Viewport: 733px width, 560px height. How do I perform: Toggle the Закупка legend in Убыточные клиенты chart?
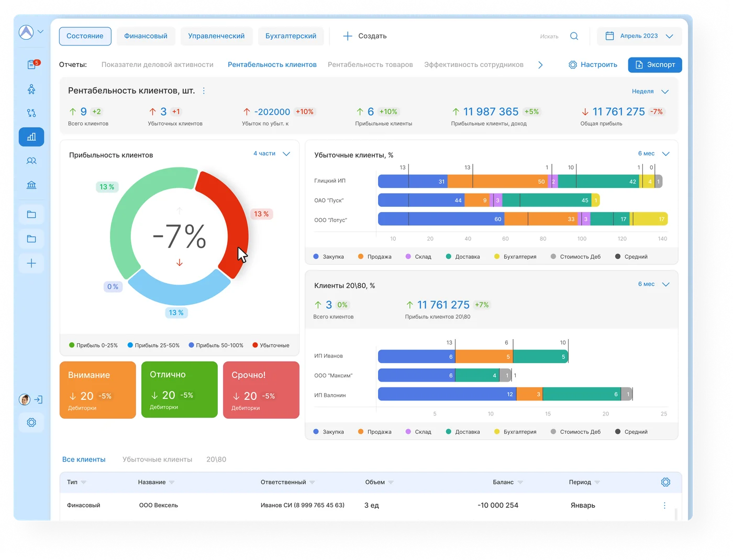[328, 256]
